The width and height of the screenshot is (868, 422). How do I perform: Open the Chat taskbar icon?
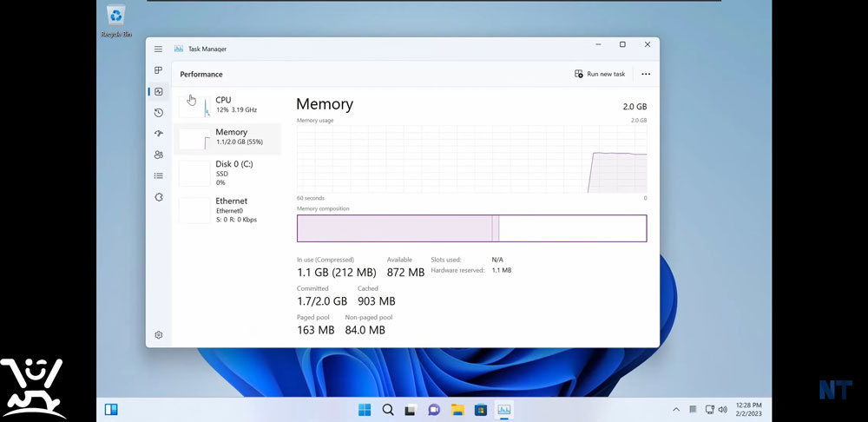click(434, 410)
